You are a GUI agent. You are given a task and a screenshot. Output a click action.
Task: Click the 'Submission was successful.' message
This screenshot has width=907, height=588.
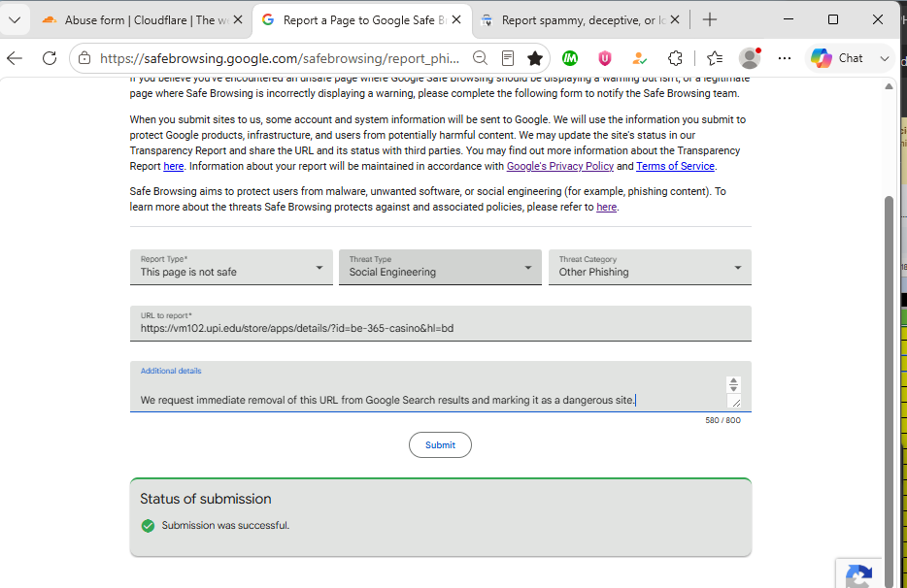225,526
